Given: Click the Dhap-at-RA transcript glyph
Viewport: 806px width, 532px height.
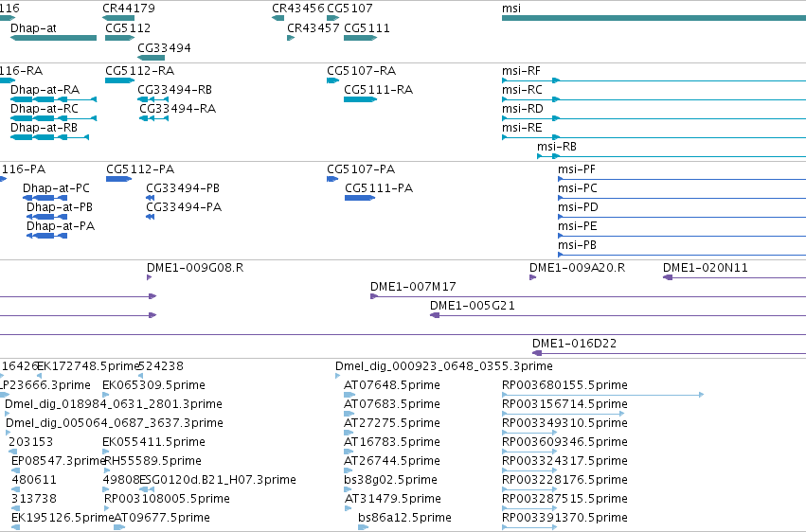Looking at the screenshot, I should pyautogui.click(x=53, y=99).
